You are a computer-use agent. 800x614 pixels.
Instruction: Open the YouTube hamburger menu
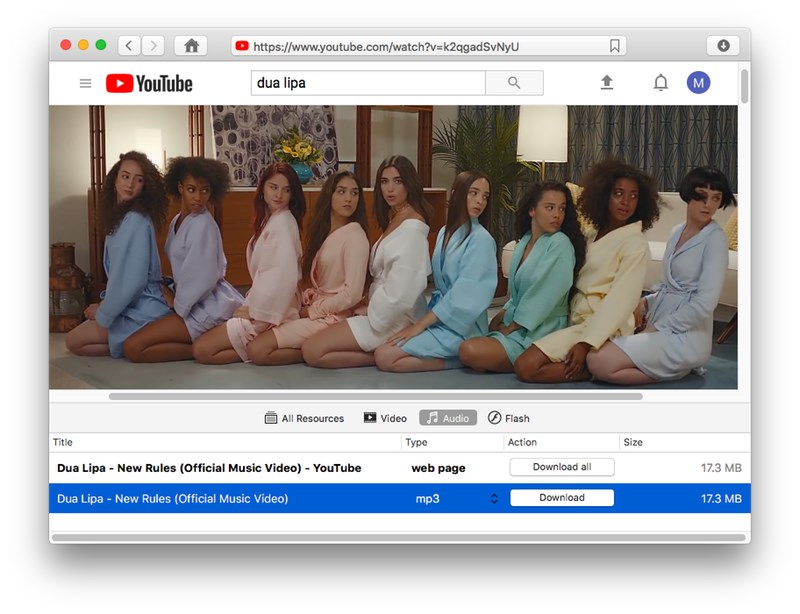(85, 83)
